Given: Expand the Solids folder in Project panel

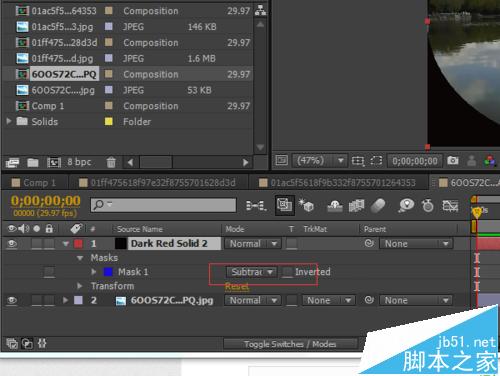Looking at the screenshot, I should pyautogui.click(x=9, y=121).
